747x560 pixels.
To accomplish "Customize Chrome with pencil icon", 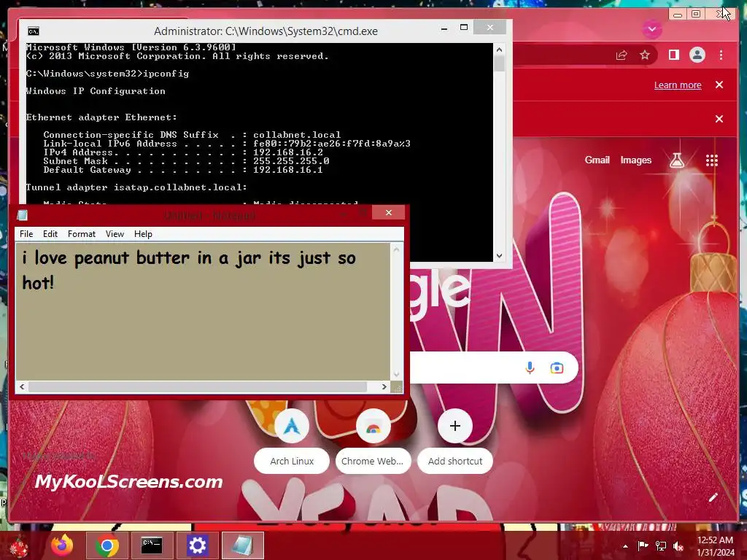I will pyautogui.click(x=713, y=497).
